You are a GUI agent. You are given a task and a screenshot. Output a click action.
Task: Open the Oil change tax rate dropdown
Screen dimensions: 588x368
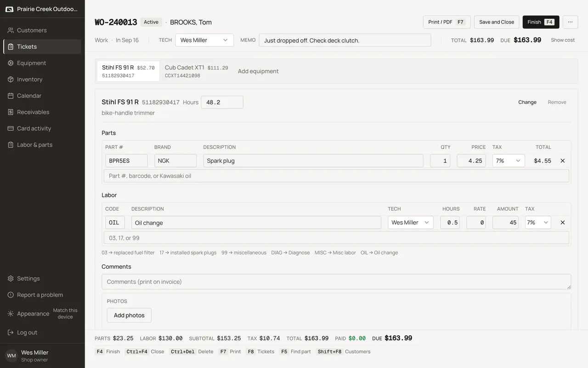pos(538,223)
